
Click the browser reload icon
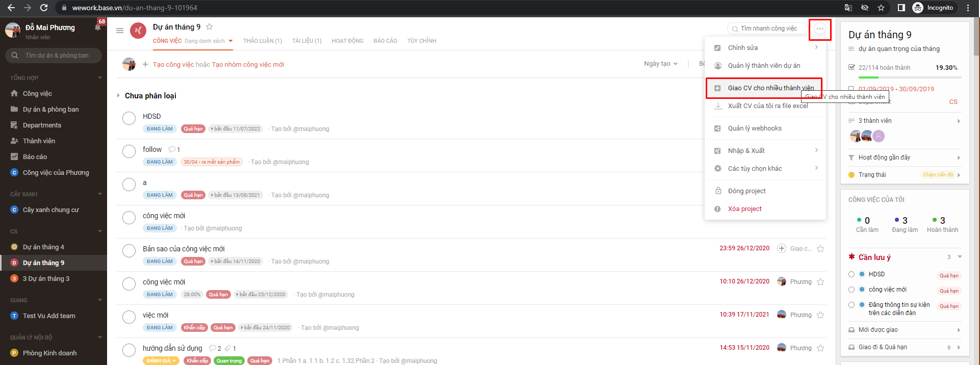(44, 8)
